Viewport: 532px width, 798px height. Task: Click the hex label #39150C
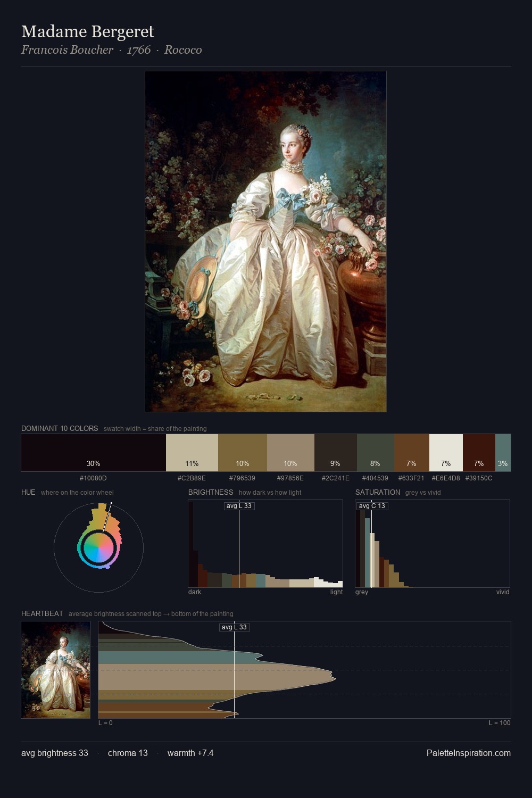tap(479, 478)
